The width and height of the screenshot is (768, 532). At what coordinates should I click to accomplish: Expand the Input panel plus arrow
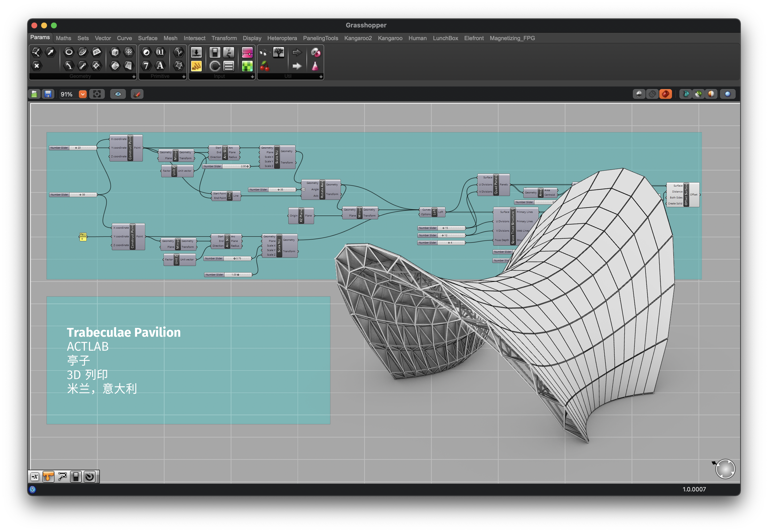coord(252,76)
